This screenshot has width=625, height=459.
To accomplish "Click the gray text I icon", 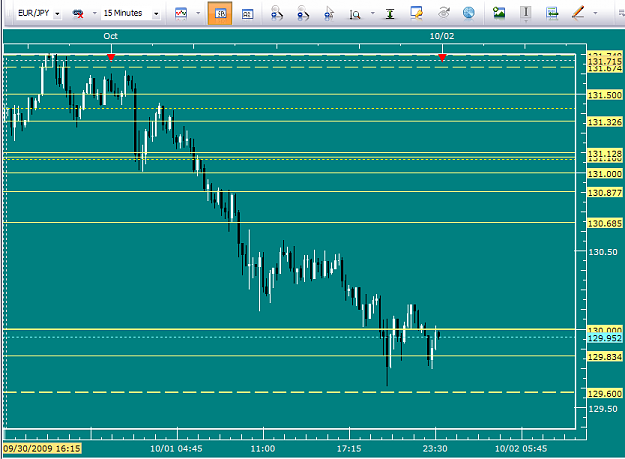I will pyautogui.click(x=526, y=13).
